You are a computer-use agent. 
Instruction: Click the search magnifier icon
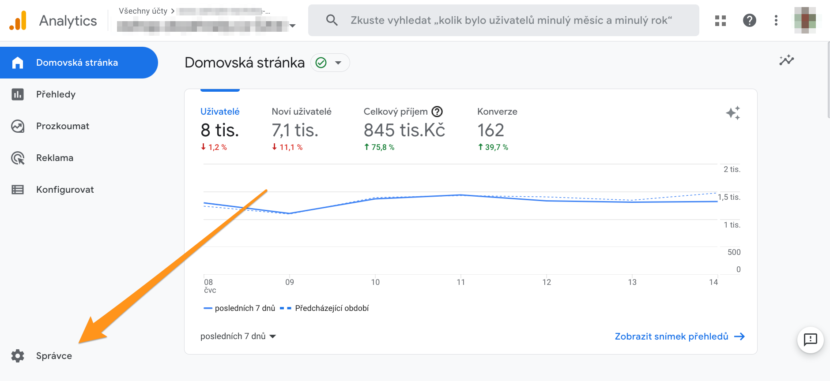click(332, 21)
